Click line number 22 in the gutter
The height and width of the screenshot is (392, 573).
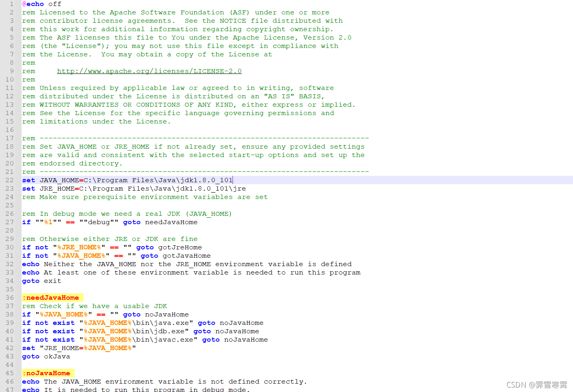[9, 180]
